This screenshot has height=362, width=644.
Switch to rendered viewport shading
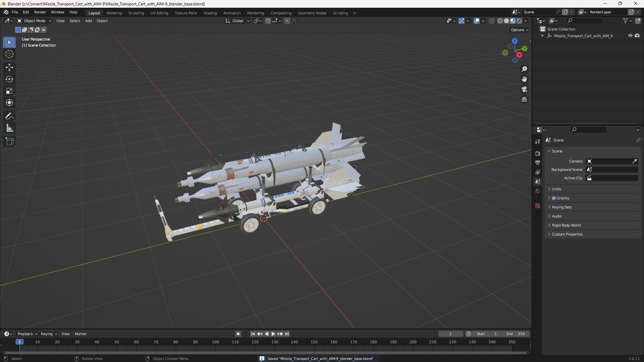[x=519, y=21]
